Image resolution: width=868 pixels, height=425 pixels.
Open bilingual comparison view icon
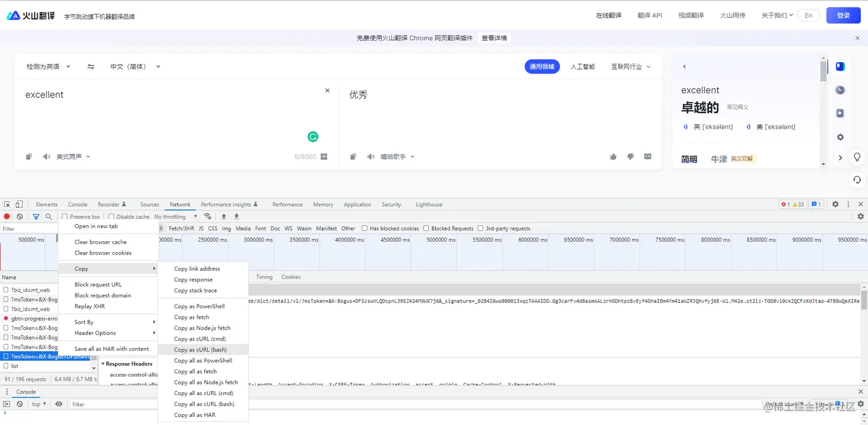tap(648, 157)
